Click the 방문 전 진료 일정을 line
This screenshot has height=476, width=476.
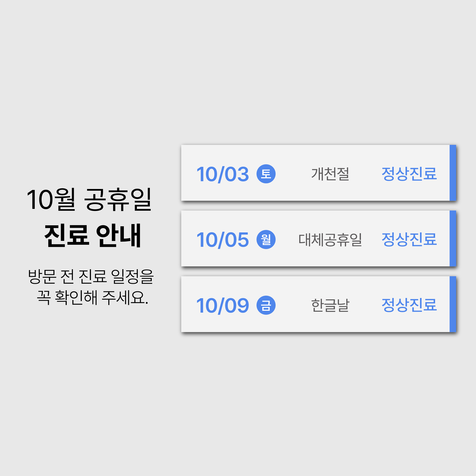(91, 277)
